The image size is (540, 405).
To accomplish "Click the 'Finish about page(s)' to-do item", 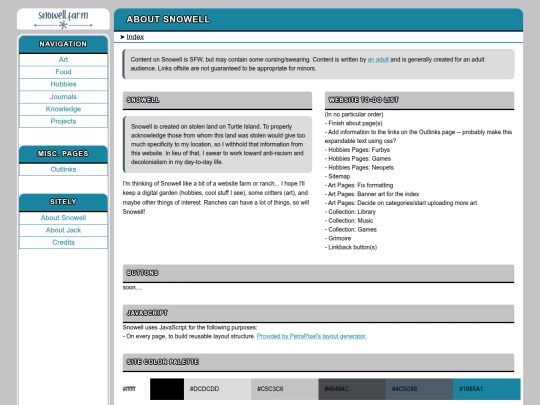I will click(353, 123).
